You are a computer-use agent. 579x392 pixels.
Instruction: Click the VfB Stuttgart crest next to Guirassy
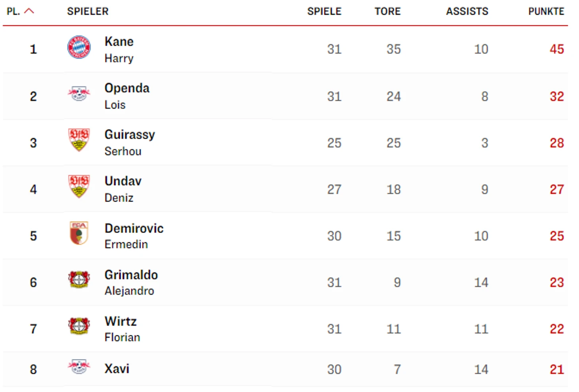[79, 140]
